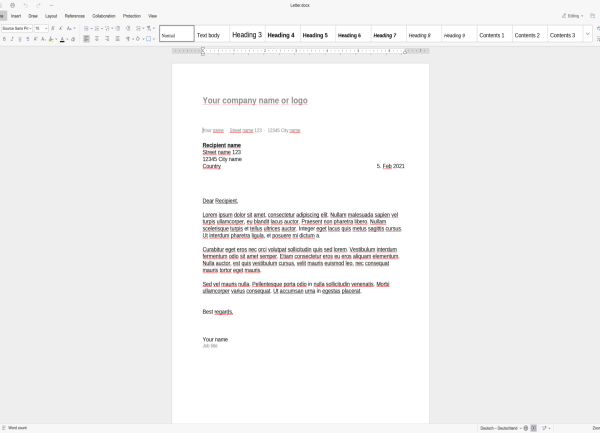Viewport: 600px width, 433px height.
Task: Center align the paragraph
Action: tap(97, 39)
